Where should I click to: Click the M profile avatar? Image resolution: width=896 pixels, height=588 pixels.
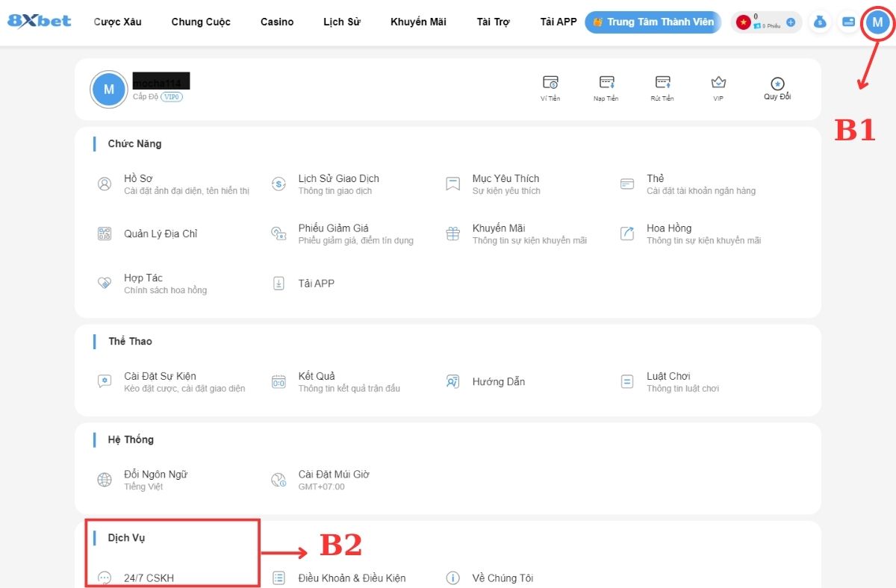pyautogui.click(x=877, y=22)
